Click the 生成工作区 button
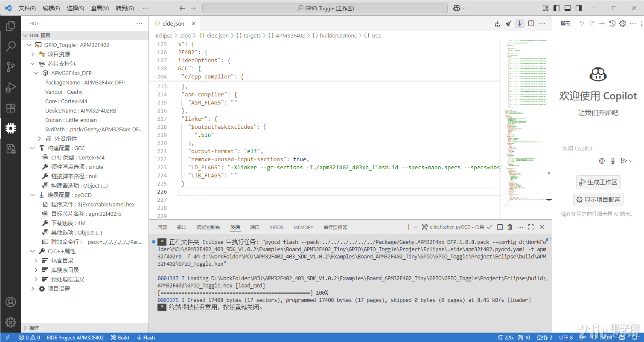The width and height of the screenshot is (644, 342). point(598,182)
